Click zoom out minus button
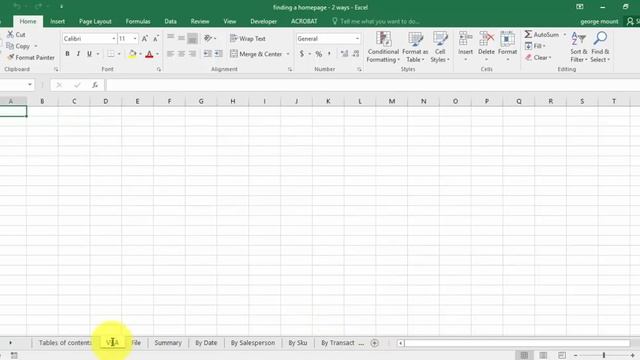 click(x=576, y=356)
